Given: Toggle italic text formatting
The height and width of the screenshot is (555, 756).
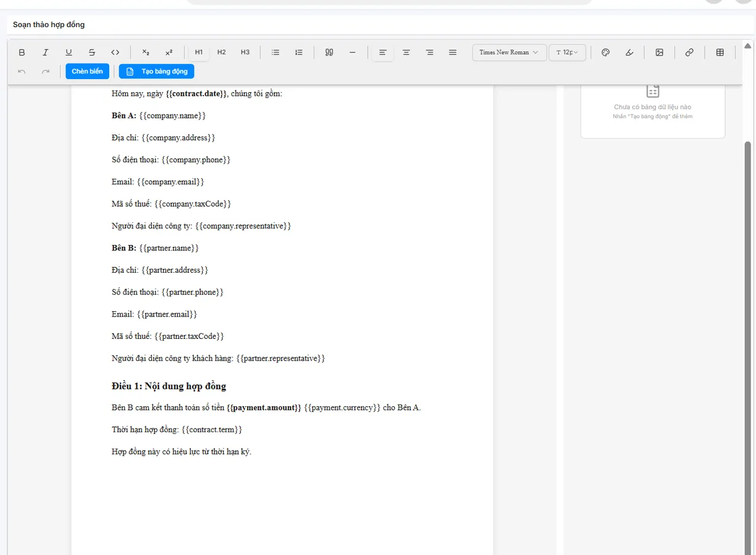Looking at the screenshot, I should tap(45, 53).
